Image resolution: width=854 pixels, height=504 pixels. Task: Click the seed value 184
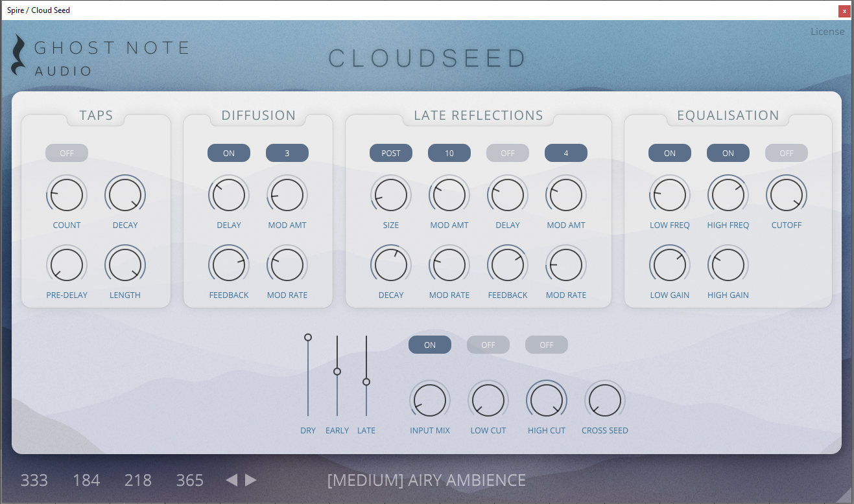(86, 481)
